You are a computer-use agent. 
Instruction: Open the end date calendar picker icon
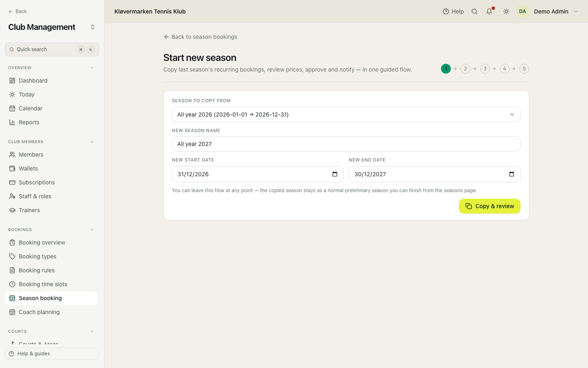(512, 174)
